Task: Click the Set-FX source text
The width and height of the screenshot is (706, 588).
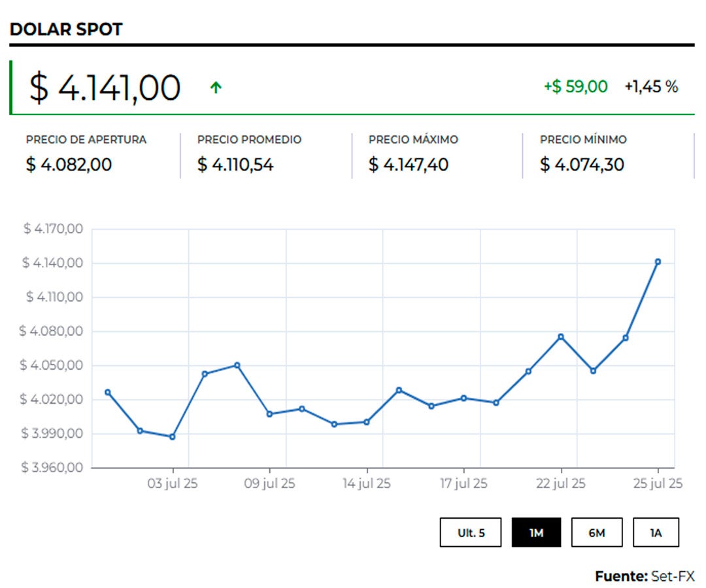Action: [672, 576]
